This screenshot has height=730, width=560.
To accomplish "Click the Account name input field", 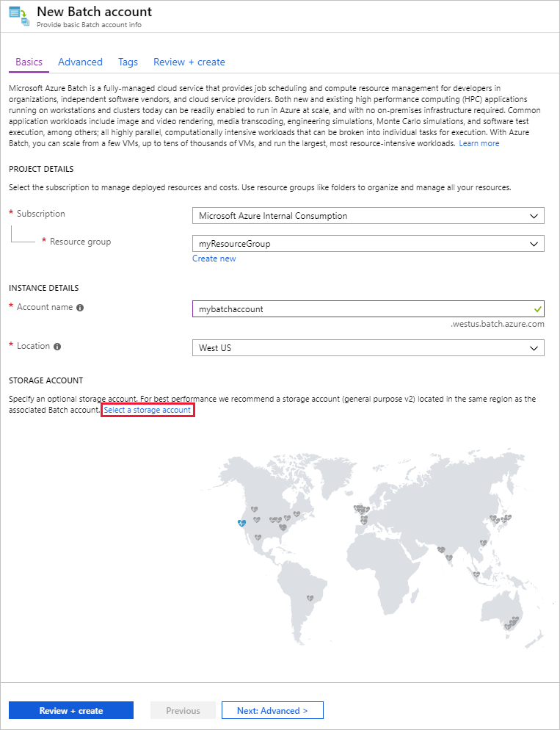I will click(360, 309).
